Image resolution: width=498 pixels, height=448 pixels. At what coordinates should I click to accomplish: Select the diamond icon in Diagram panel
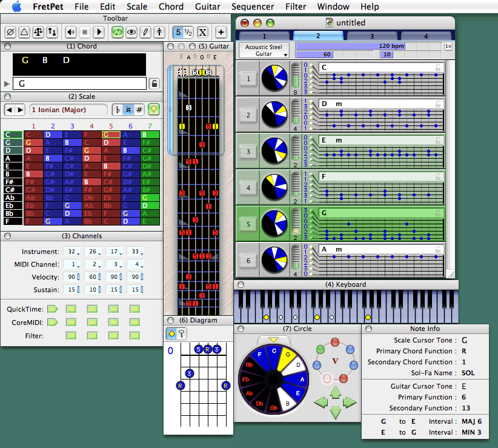[172, 333]
